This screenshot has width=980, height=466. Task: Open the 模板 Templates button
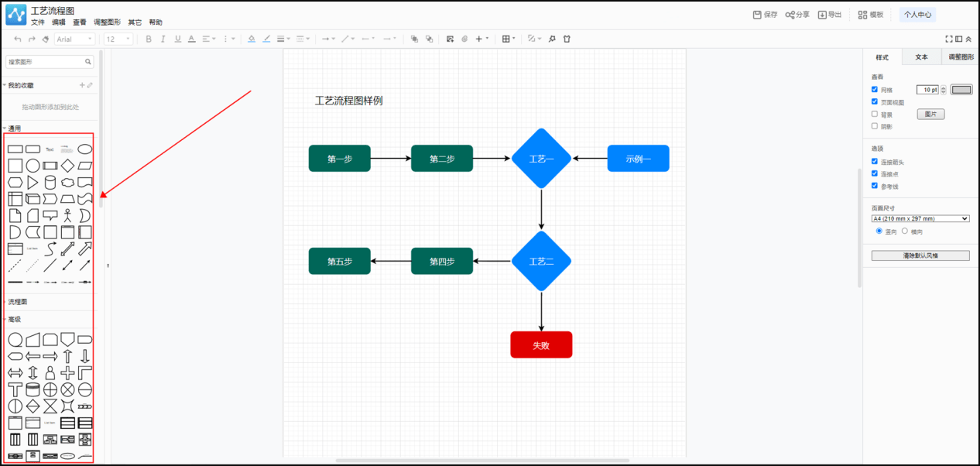pyautogui.click(x=871, y=15)
